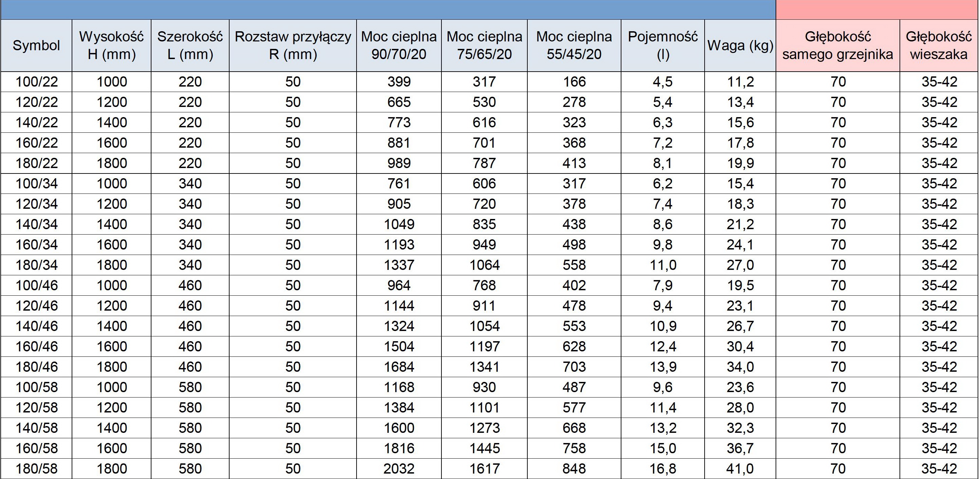Screen dimensions: 980x479
Task: Click Głębokość samego grzejnika header
Action: tap(838, 45)
